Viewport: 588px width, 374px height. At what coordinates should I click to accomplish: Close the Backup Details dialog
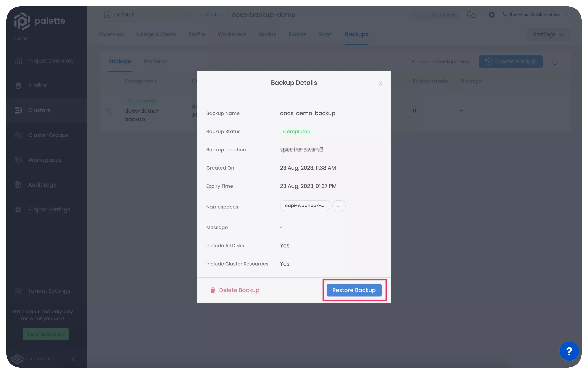[380, 83]
